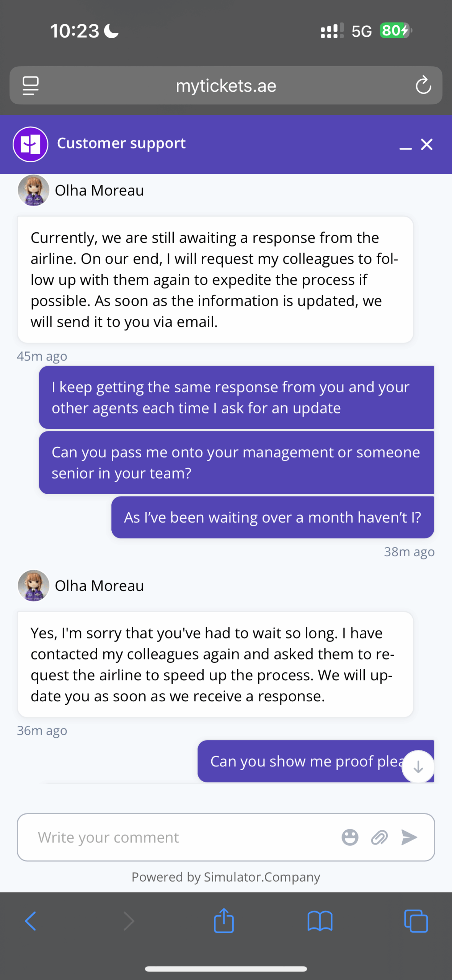Tap the Safari share icon
This screenshot has width=452, height=980.
point(224,921)
